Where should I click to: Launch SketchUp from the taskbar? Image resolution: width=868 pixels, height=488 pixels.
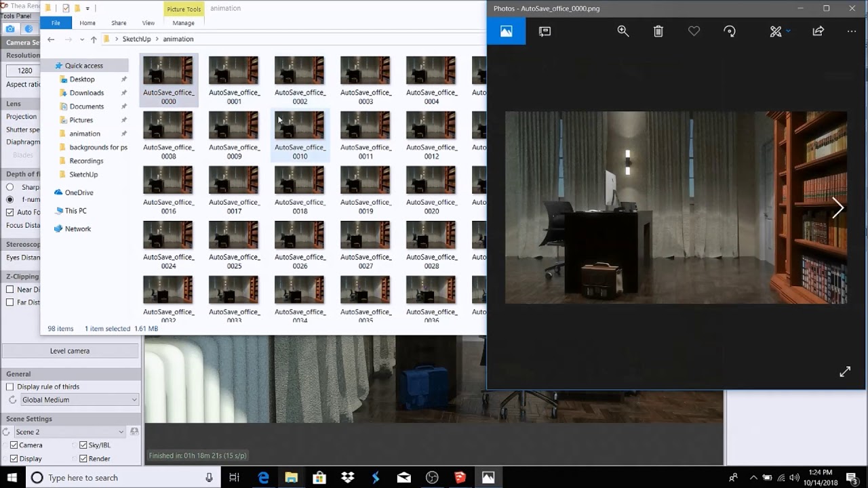(460, 478)
